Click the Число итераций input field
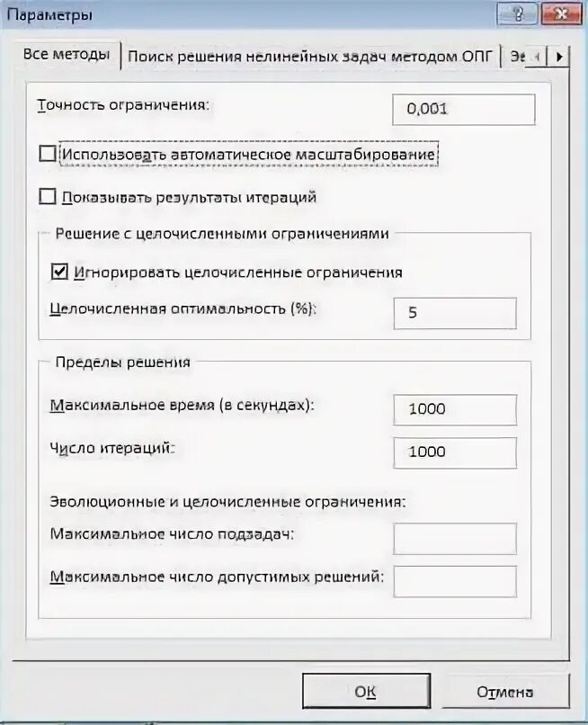The height and width of the screenshot is (725, 588). [455, 452]
